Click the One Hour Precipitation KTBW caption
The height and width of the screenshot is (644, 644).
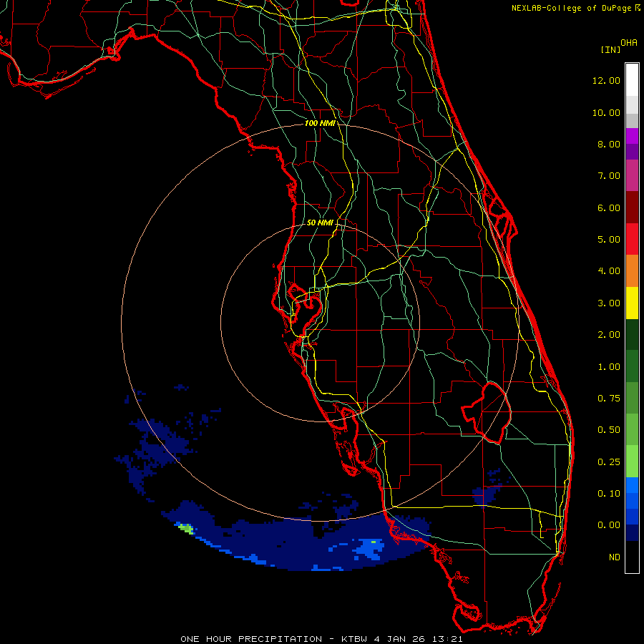pos(321,639)
